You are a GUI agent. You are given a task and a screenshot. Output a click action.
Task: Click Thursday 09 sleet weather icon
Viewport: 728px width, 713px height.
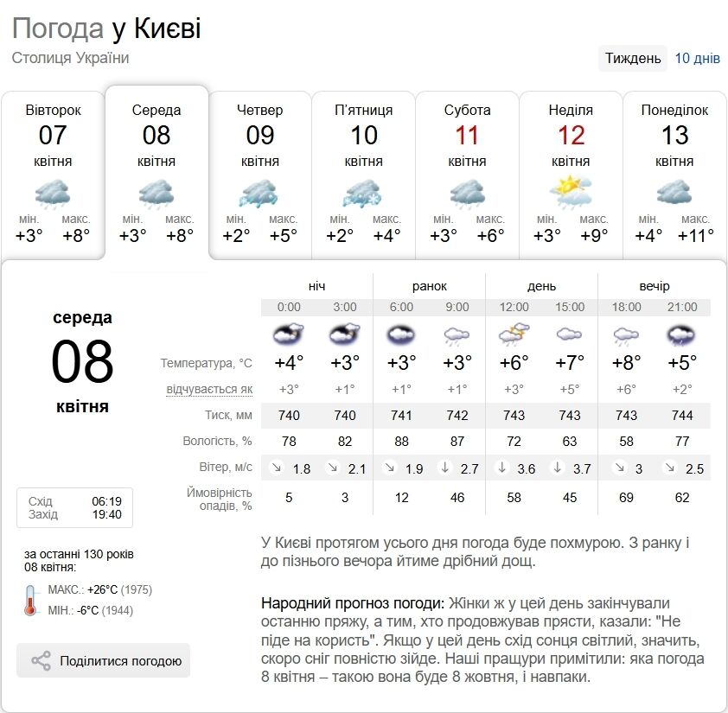[260, 194]
